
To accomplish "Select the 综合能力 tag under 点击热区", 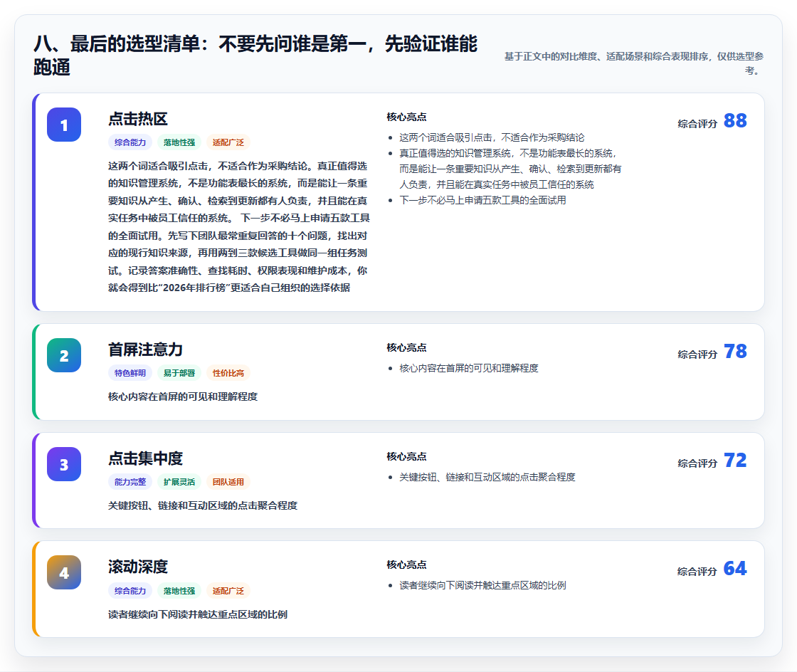I will [130, 142].
